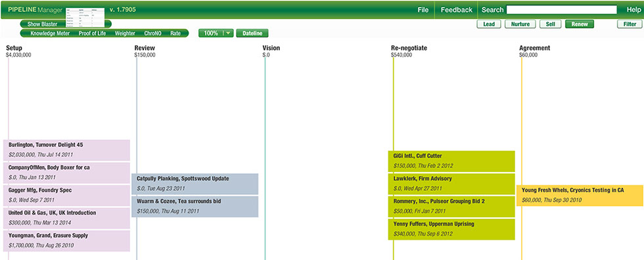Open the Yenny Fuffers, Upperman Uprising card
Image resolution: width=644 pixels, height=260 pixels.
click(x=451, y=229)
